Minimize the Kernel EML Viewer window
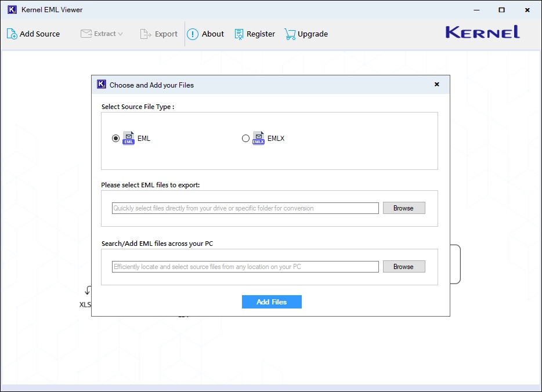 tap(476, 10)
